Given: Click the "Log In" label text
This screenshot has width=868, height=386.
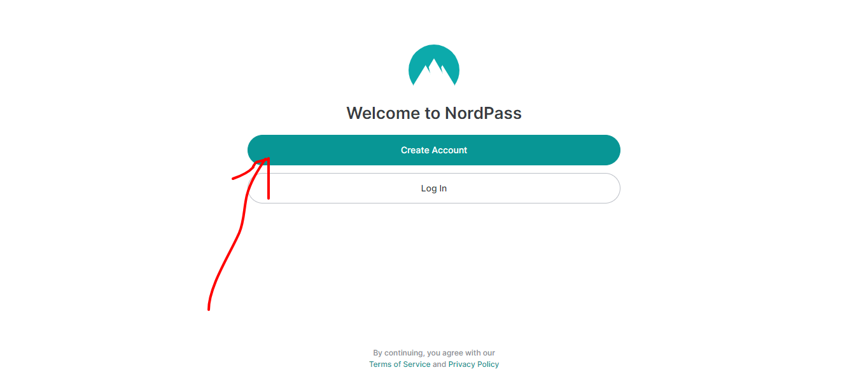Looking at the screenshot, I should [x=434, y=188].
